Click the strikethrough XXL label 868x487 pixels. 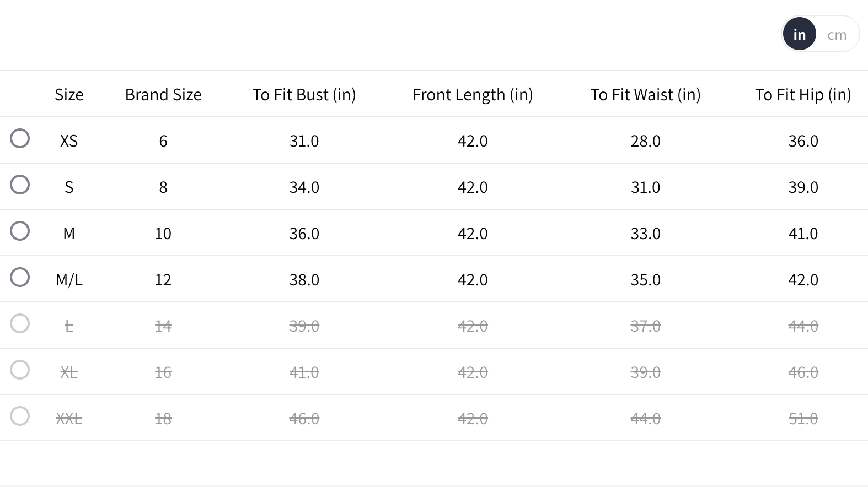coord(69,419)
